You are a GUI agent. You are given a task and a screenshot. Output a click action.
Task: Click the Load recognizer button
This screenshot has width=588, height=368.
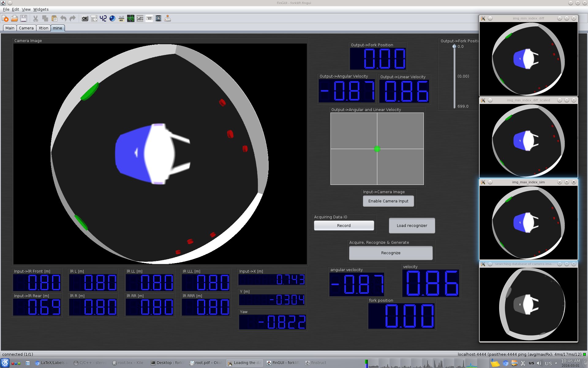[412, 225]
